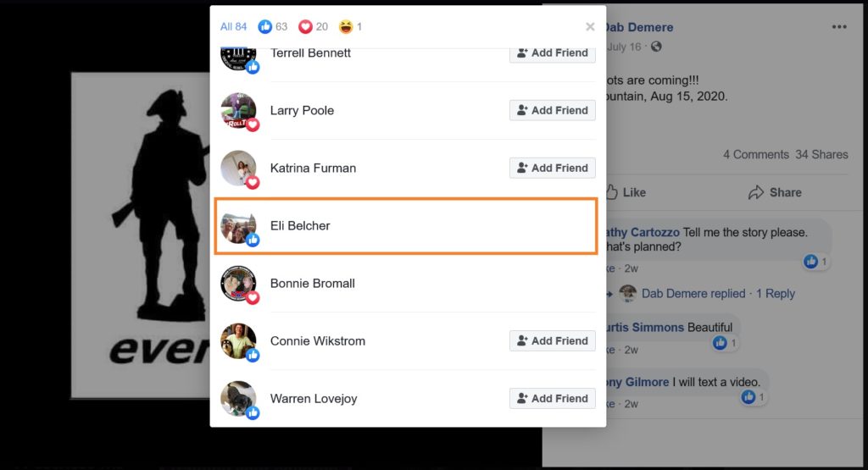Filter by the 63 Like reactions

tap(273, 26)
